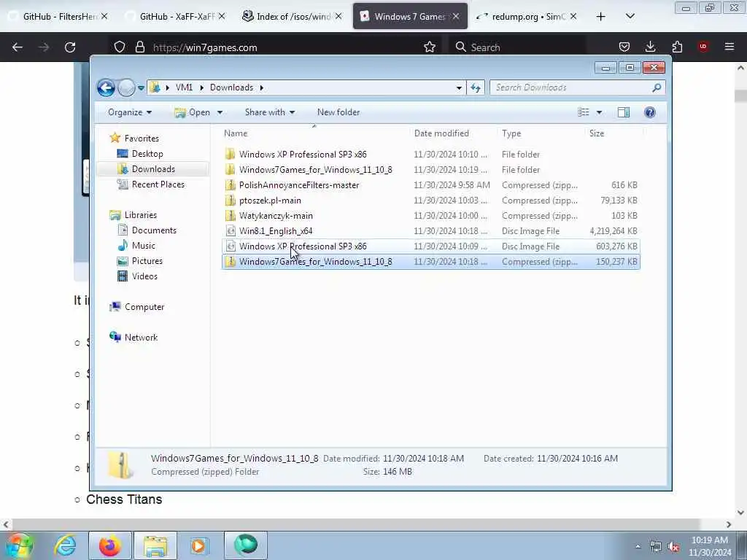Click Internet Explorer in the taskbar
This screenshot has width=747, height=560.
[x=65, y=545]
